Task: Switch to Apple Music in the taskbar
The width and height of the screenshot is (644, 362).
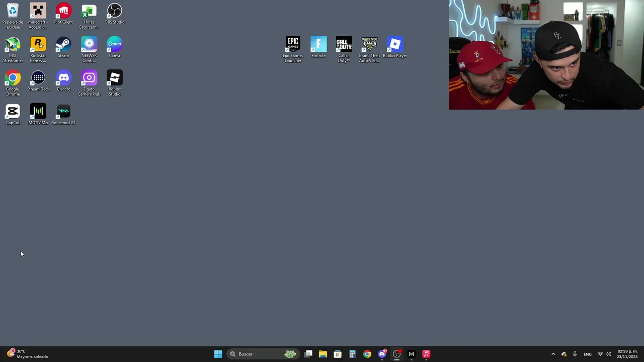Action: tap(426, 354)
